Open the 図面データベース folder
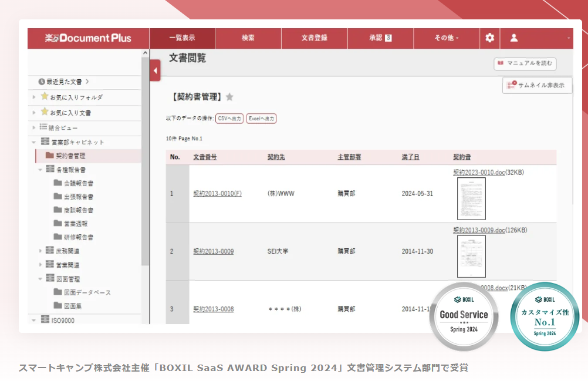This screenshot has width=588, height=381. click(x=87, y=292)
